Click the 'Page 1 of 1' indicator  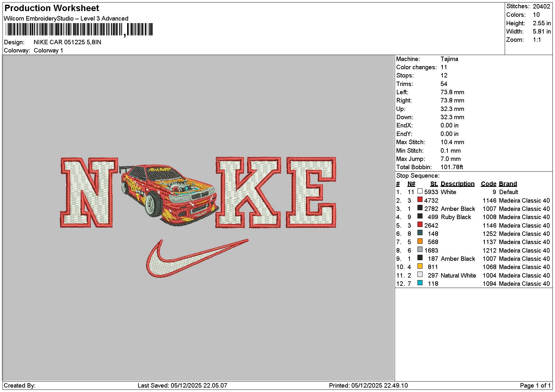(x=535, y=386)
